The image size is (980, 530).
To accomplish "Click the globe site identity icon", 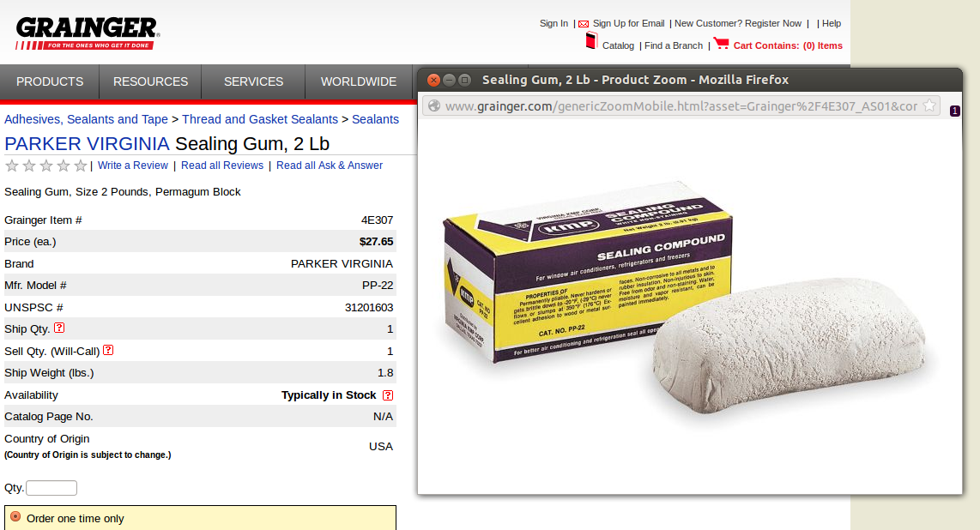I will [x=433, y=106].
